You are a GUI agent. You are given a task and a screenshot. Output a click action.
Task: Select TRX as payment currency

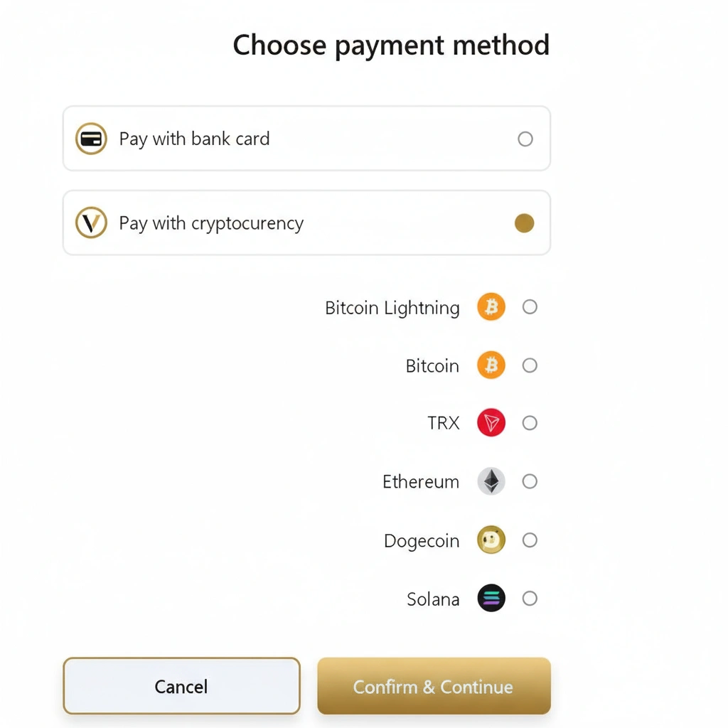(530, 423)
